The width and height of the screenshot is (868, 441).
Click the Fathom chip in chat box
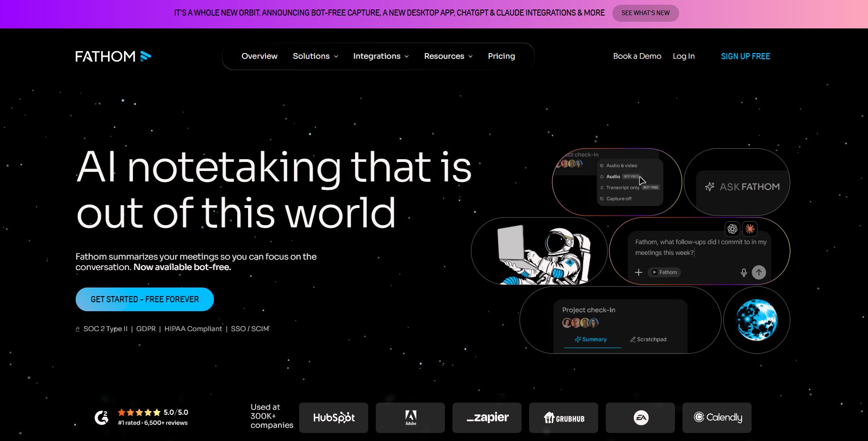[664, 272]
